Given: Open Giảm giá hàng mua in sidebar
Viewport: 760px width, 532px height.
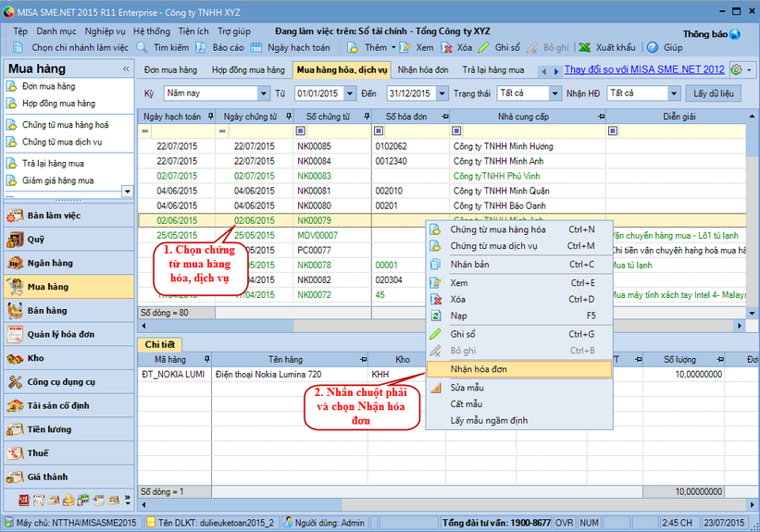Looking at the screenshot, I should (58, 180).
